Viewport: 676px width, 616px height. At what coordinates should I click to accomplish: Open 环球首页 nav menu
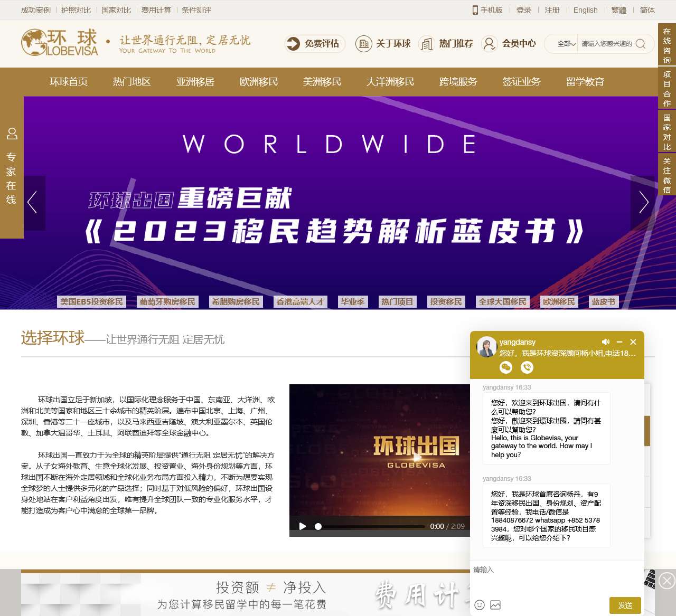69,82
